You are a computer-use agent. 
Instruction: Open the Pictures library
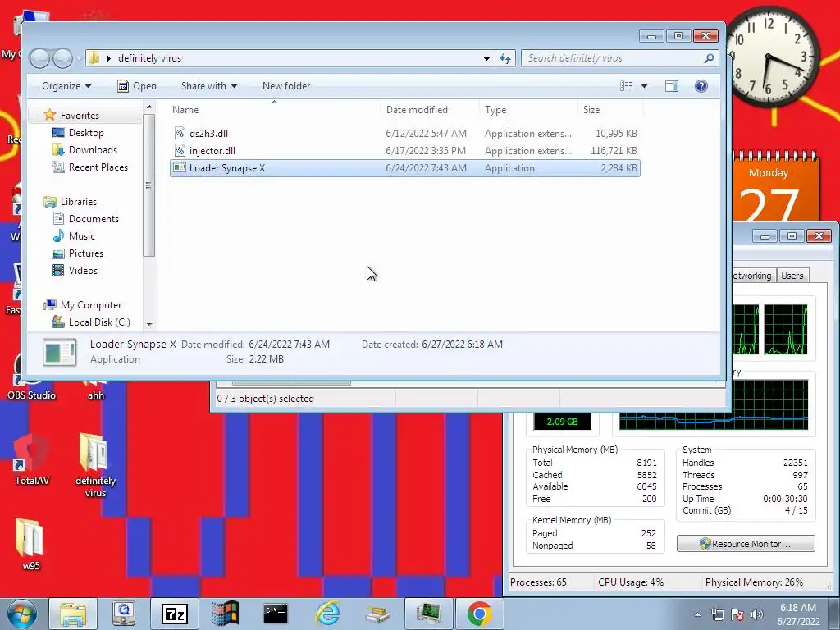85,253
